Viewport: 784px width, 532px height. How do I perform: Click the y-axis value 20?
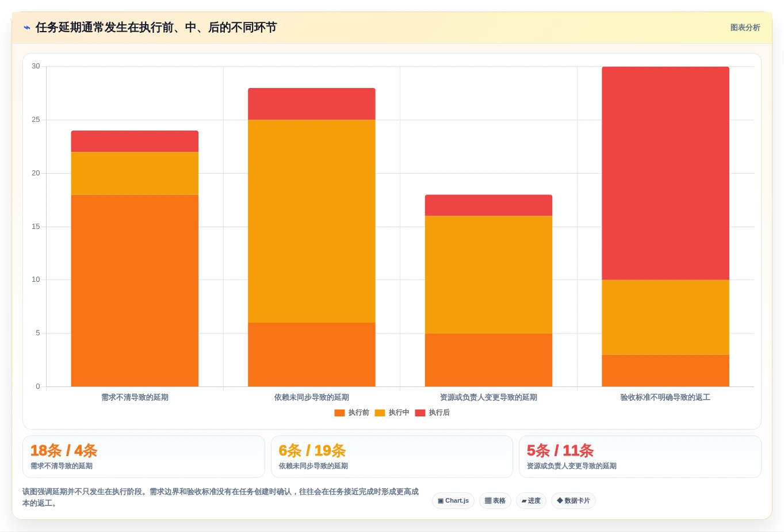tap(36, 173)
